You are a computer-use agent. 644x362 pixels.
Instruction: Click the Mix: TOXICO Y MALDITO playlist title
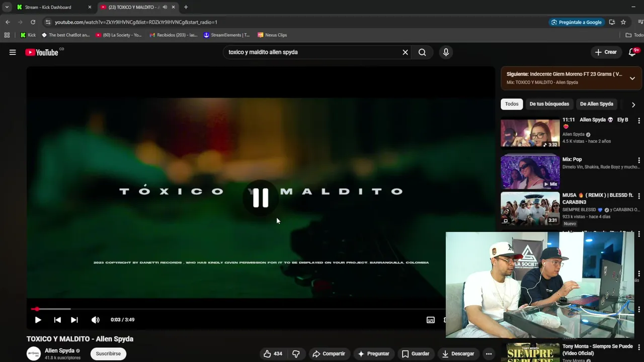pos(542,82)
